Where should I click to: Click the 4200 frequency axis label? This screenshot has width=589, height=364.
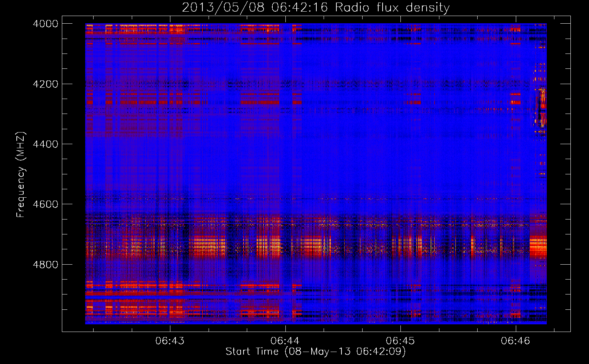click(45, 84)
